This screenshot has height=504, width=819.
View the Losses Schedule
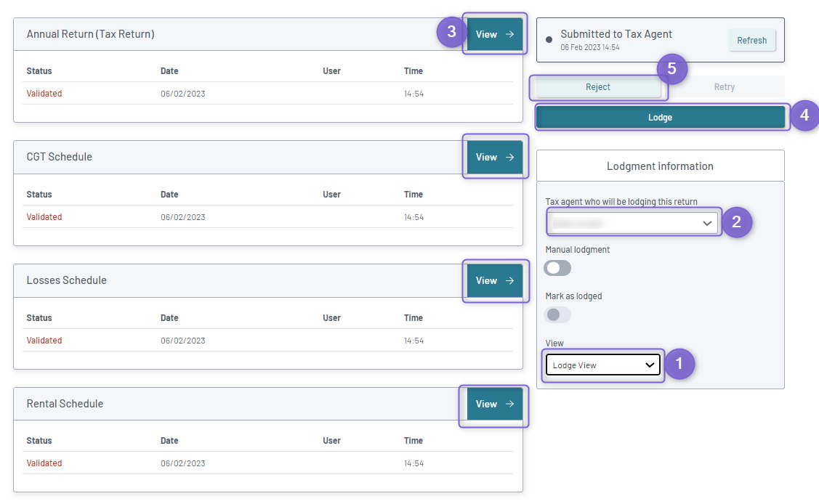click(495, 281)
